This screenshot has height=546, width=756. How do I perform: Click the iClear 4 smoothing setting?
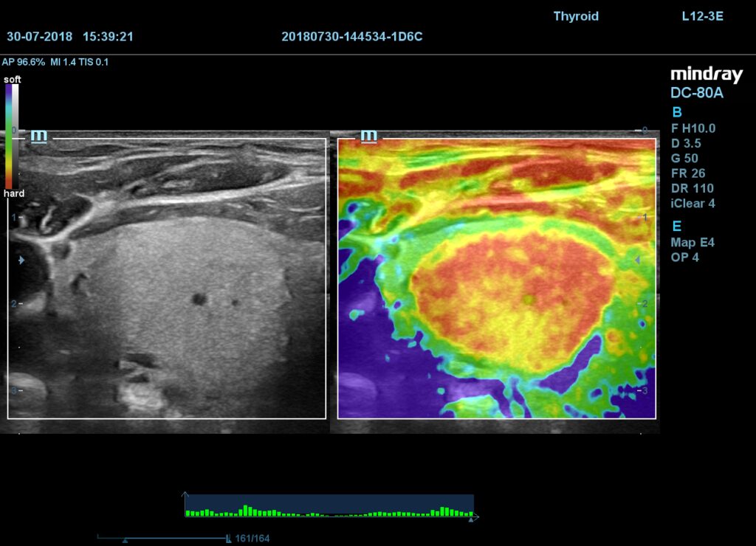[693, 204]
